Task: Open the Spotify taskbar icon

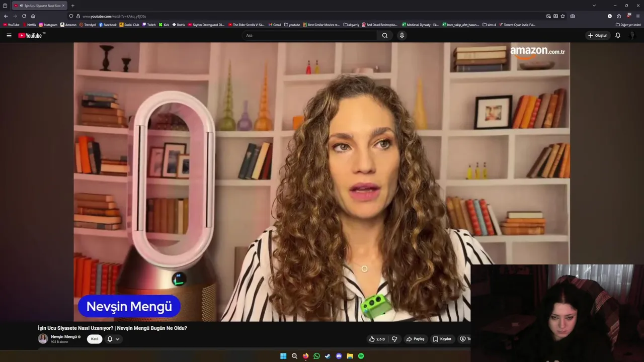Action: pos(361,356)
